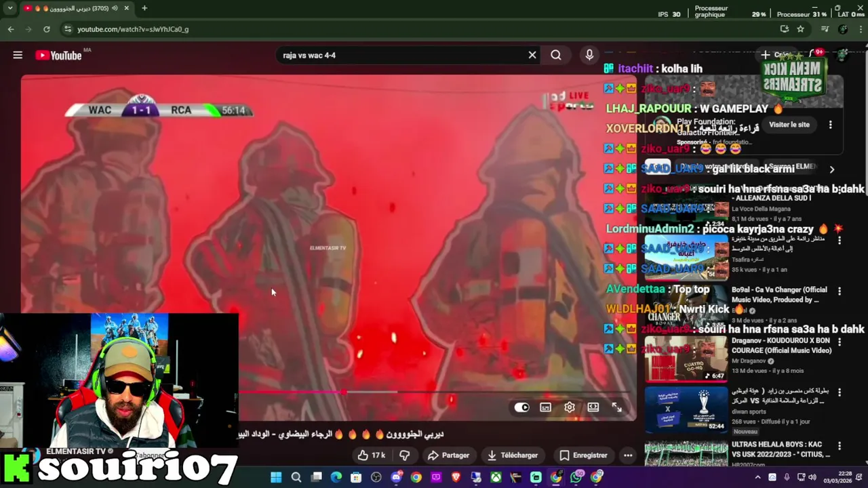Go to the YouTube home logo
This screenshot has width=868, height=488.
(x=59, y=56)
